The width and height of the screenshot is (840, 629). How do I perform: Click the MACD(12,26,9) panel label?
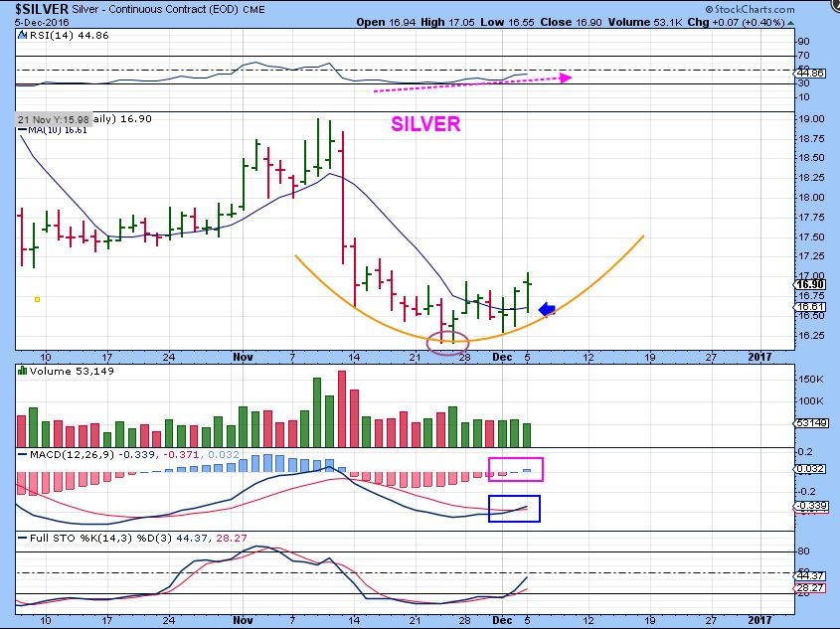[72, 454]
